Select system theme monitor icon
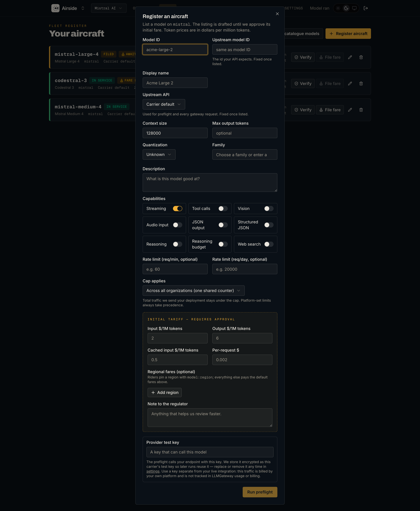 354,8
